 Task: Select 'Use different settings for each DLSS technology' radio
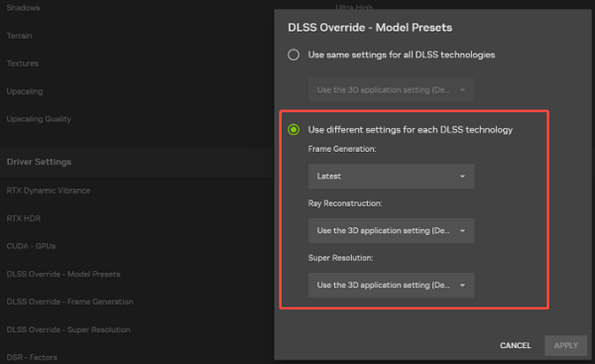click(x=294, y=130)
